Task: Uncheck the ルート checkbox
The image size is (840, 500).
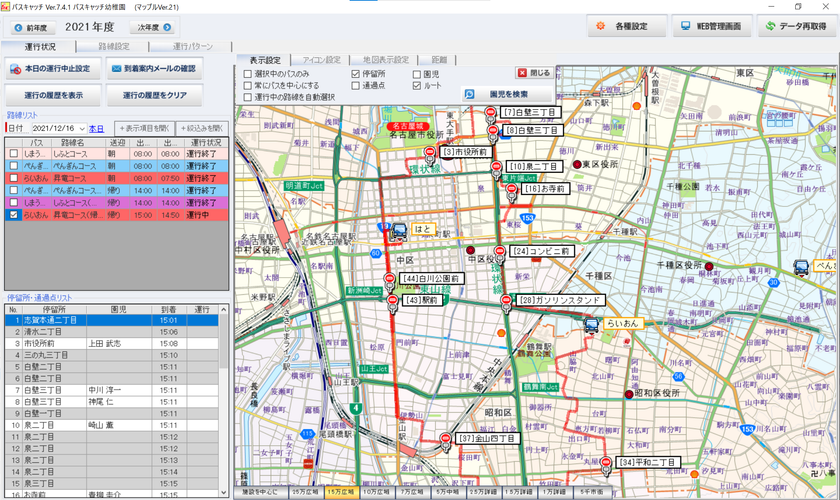Action: click(418, 86)
